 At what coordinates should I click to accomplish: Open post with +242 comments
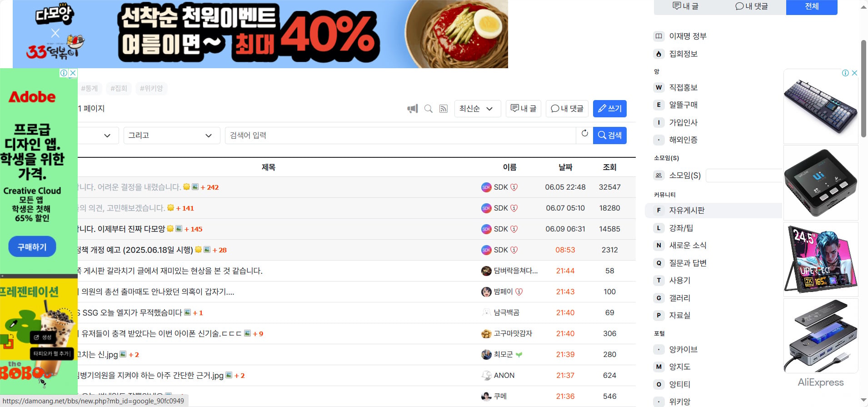tap(130, 187)
